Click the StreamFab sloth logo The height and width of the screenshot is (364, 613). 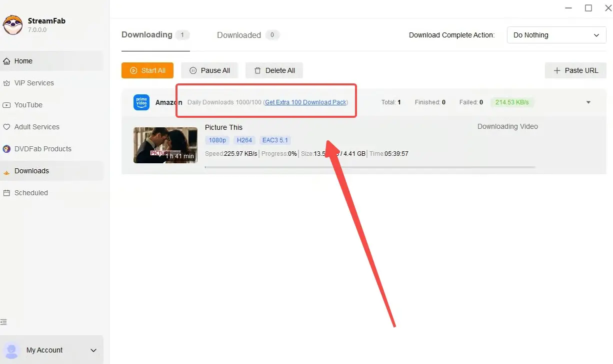pyautogui.click(x=12, y=25)
